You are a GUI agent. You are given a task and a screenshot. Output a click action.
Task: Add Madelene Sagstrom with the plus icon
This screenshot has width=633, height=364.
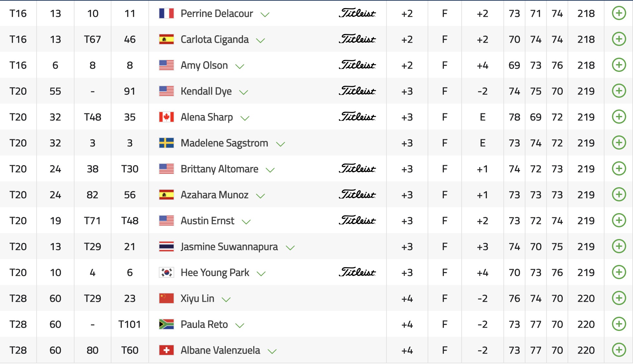click(619, 143)
